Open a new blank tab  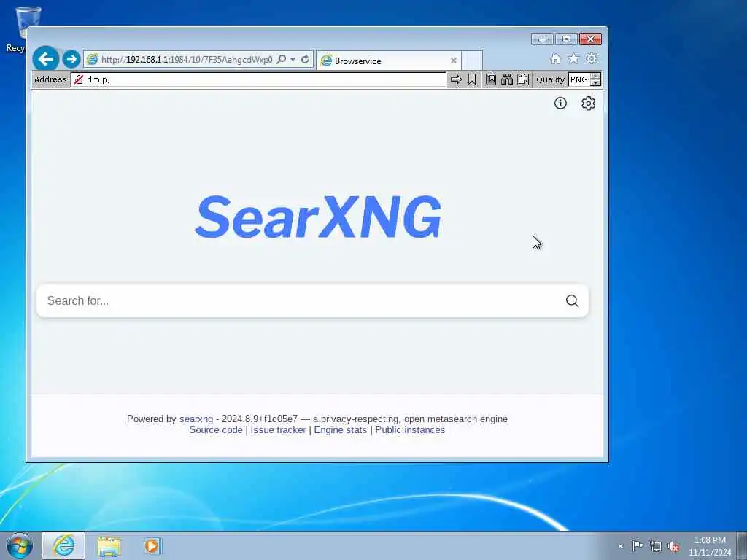pos(472,61)
